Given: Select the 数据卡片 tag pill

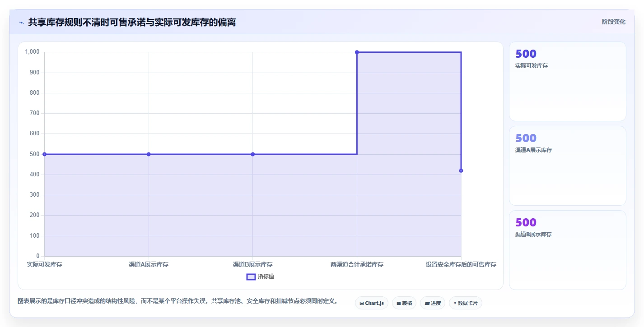Looking at the screenshot, I should pos(465,303).
